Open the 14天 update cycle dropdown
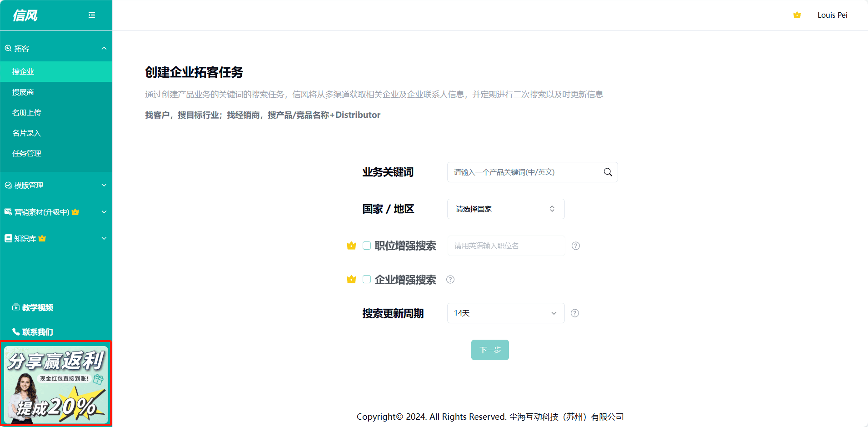The image size is (868, 427). tap(506, 313)
